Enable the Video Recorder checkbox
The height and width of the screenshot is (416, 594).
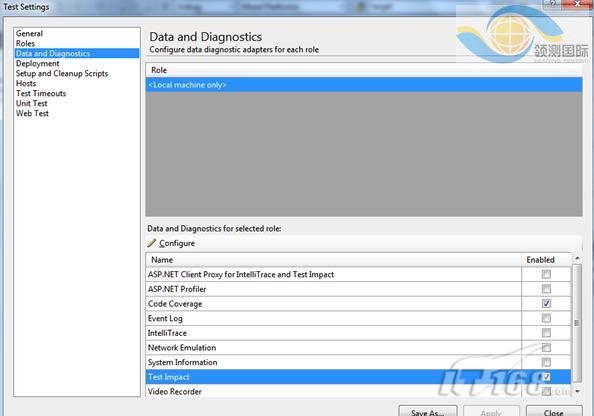[546, 391]
